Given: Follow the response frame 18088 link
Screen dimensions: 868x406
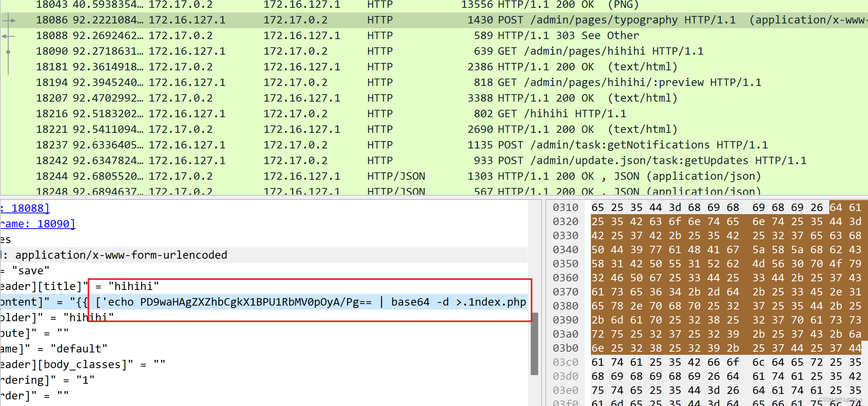Looking at the screenshot, I should [25, 208].
